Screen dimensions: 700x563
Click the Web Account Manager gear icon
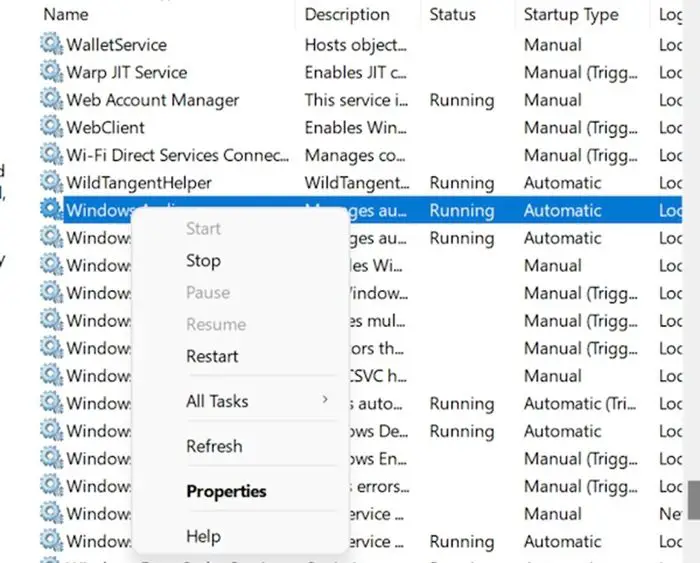pyautogui.click(x=51, y=100)
